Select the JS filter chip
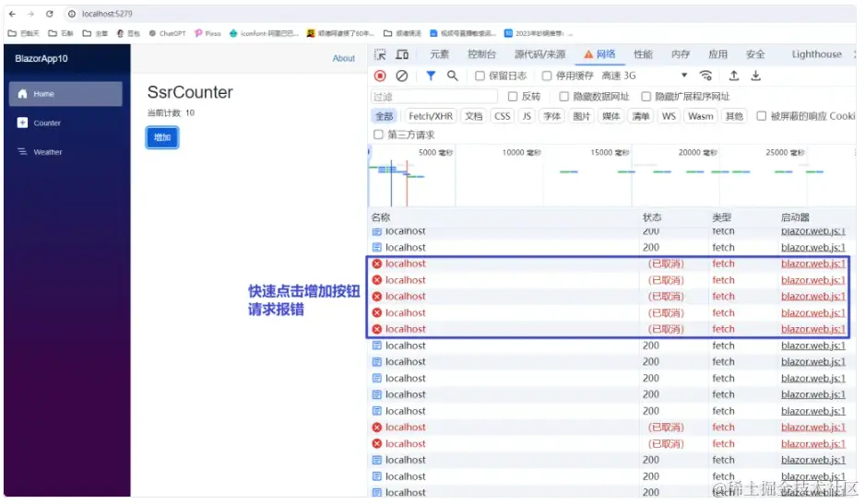This screenshot has height=504, width=865. coord(527,116)
